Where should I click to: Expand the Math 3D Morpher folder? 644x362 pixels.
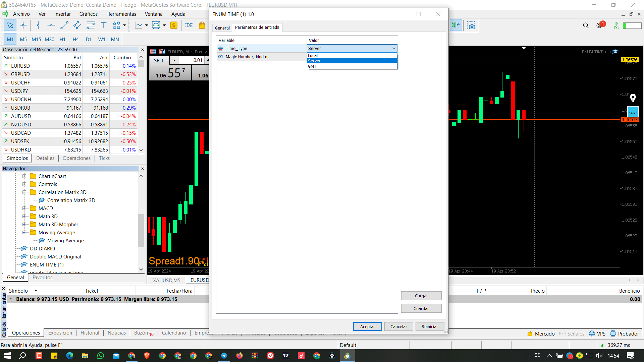tap(24, 224)
